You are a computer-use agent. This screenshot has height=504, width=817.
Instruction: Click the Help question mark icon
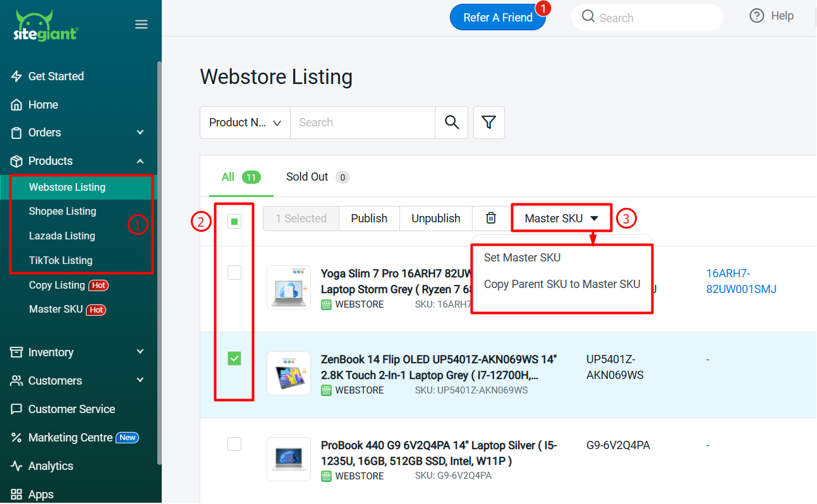click(756, 16)
